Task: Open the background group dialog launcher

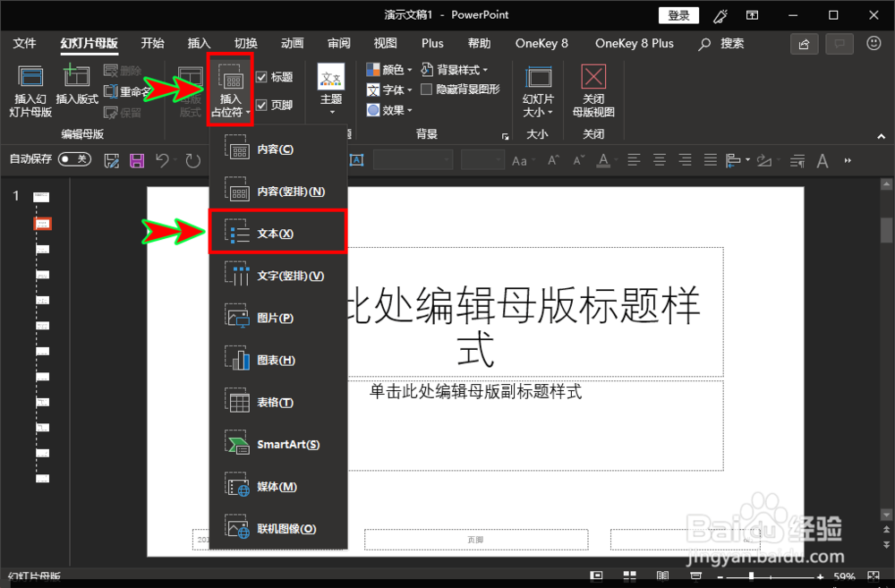Action: [x=505, y=136]
